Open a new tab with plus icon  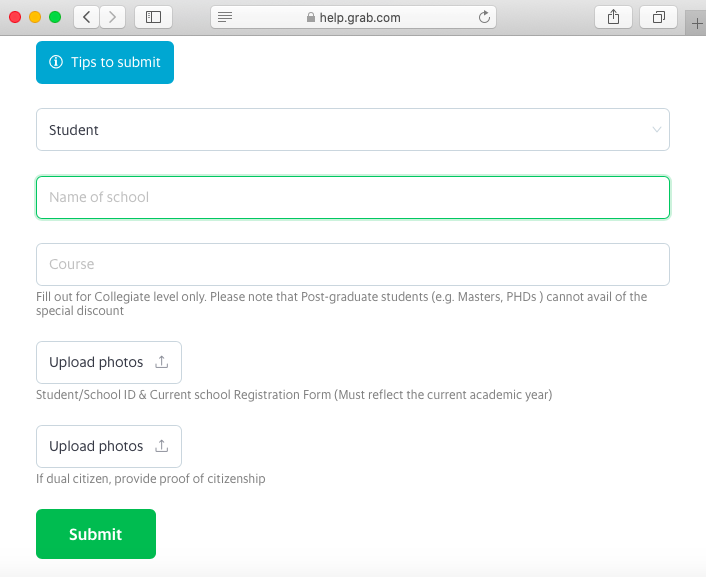coord(697,23)
